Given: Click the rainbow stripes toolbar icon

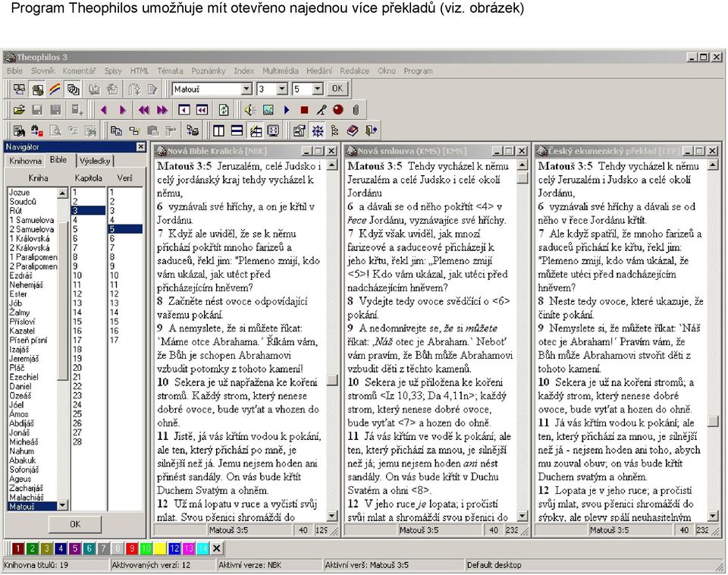Looking at the screenshot, I should click(55, 89).
